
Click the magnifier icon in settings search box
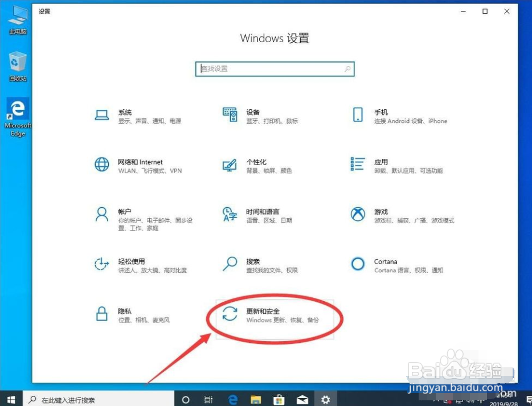coord(347,69)
